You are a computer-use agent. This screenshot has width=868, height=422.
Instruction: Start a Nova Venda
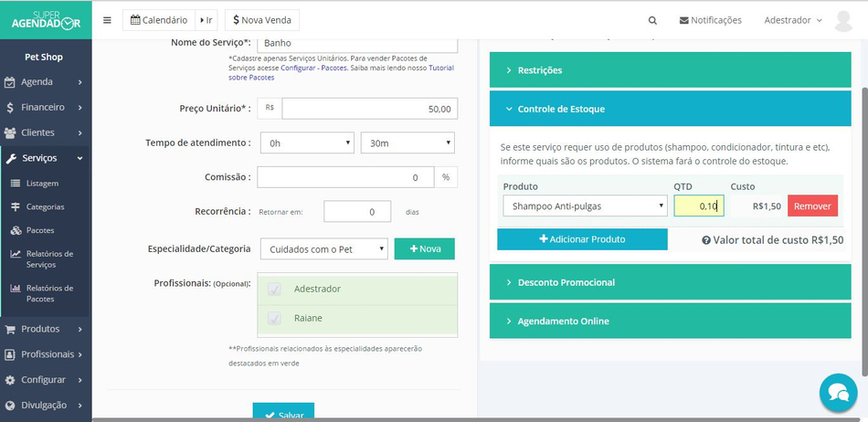pos(262,20)
